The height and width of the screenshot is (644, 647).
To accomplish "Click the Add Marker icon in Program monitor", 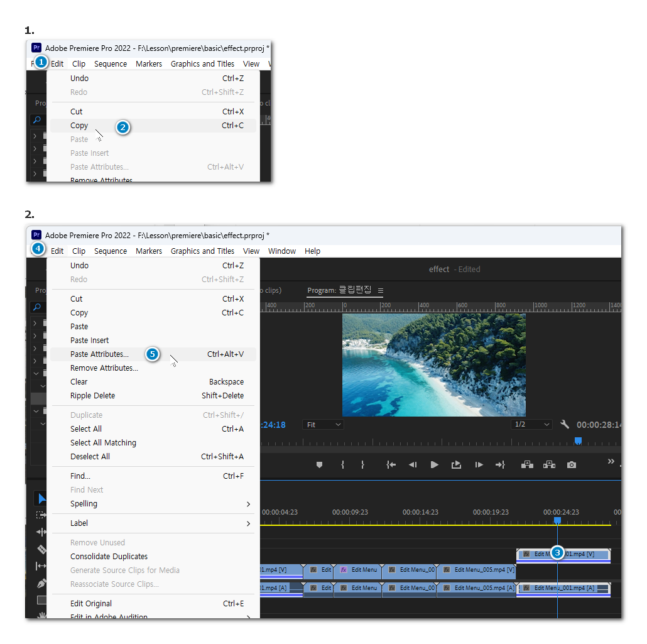I will [x=319, y=465].
